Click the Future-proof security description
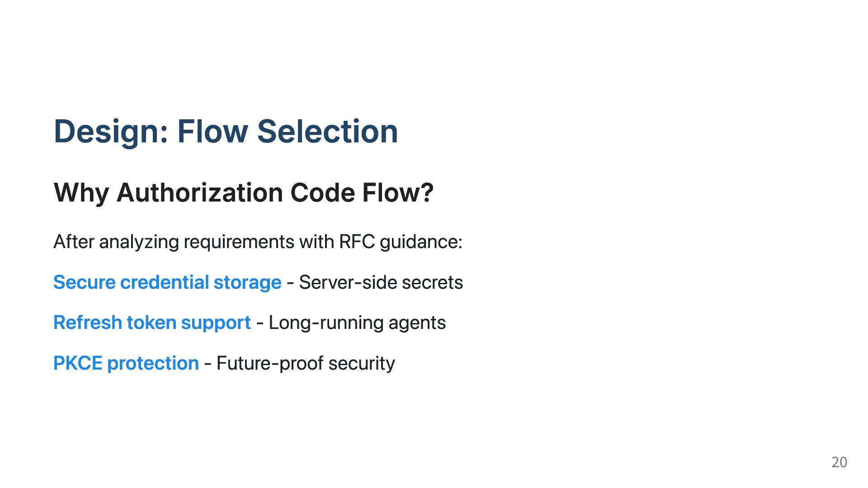The width and height of the screenshot is (868, 488). pyautogui.click(x=306, y=363)
